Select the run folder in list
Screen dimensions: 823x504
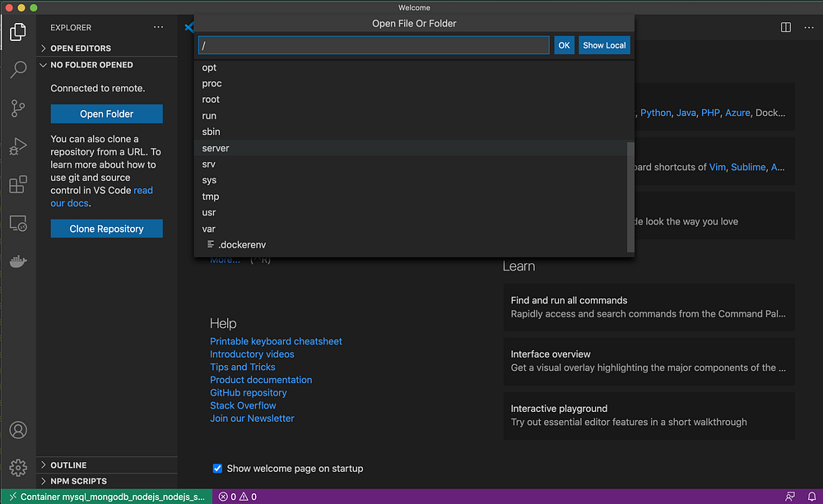(x=411, y=116)
